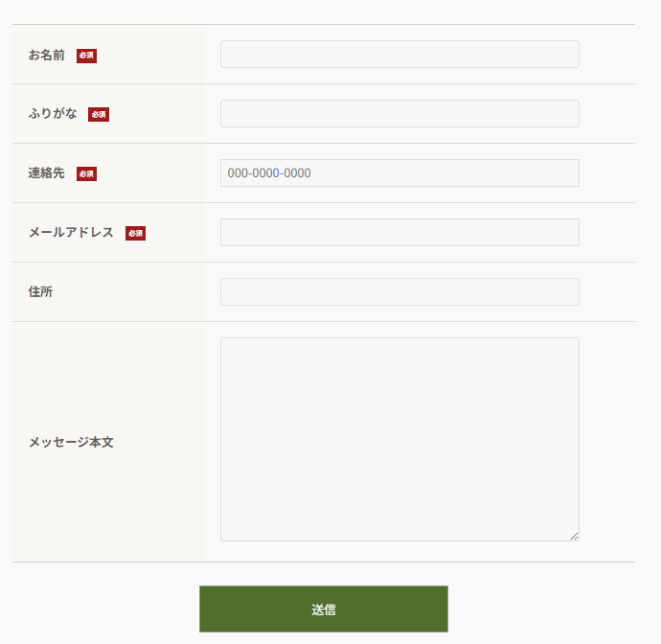Click the 必須 badge next to 連絡先
Viewport: 661px width, 644px height.
(x=86, y=174)
